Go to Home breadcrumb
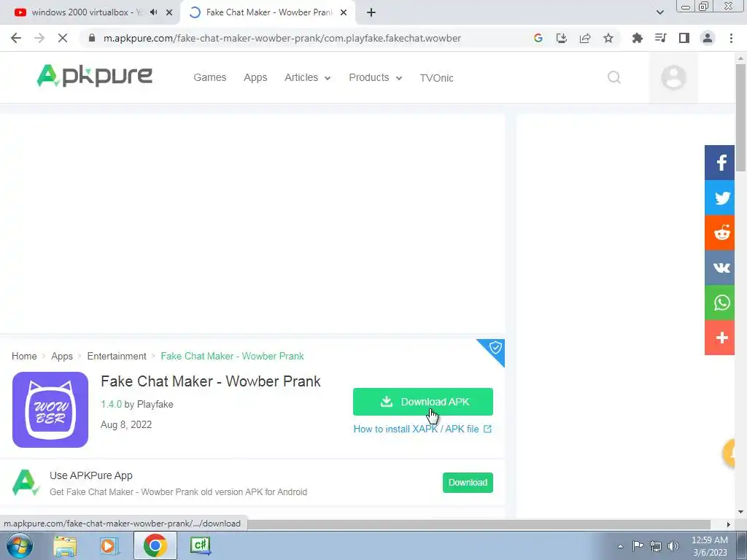Image resolution: width=747 pixels, height=560 pixels. click(24, 356)
